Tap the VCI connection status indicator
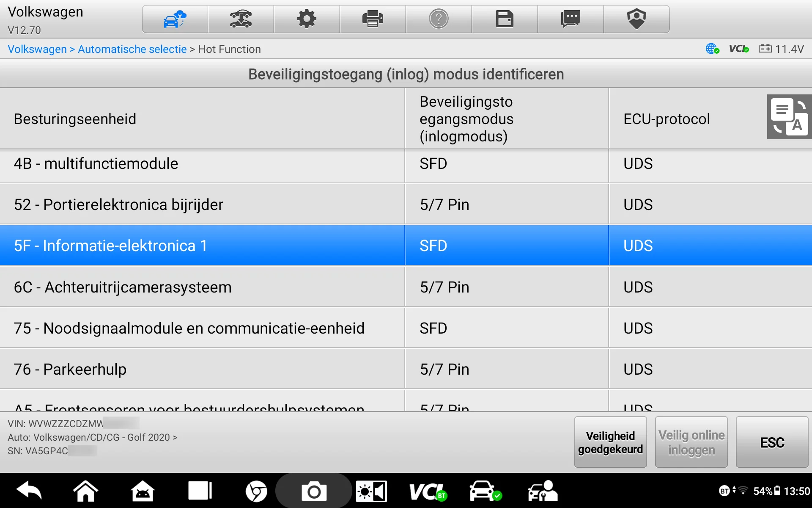 (739, 49)
